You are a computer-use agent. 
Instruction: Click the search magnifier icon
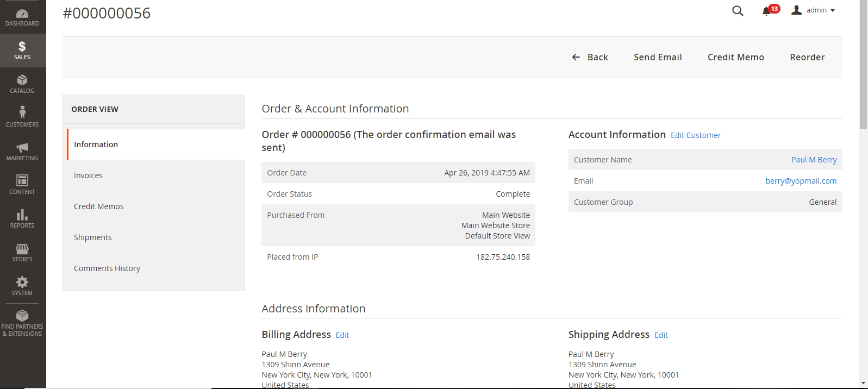(738, 11)
